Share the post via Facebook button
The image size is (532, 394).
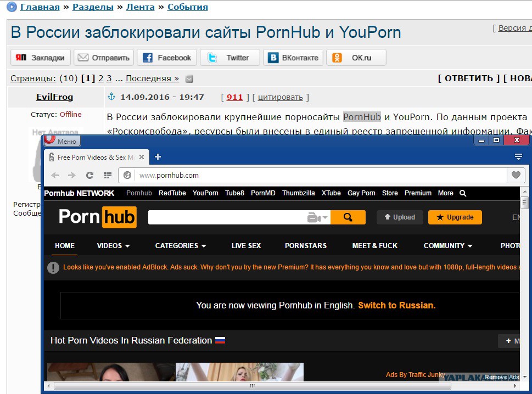pos(166,57)
